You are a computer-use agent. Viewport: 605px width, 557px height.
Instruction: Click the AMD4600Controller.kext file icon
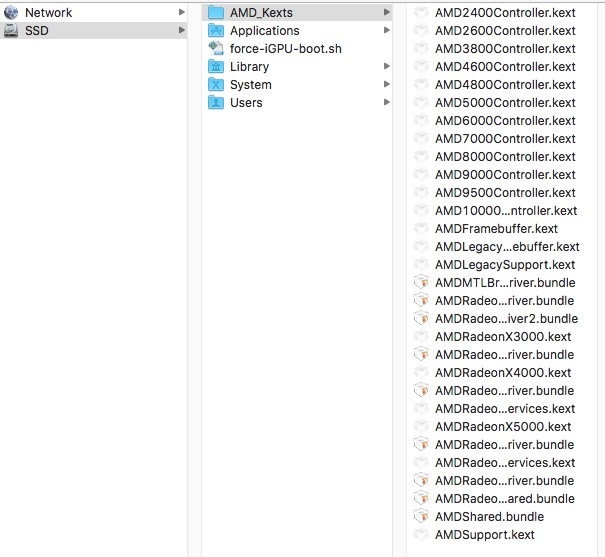coord(421,67)
